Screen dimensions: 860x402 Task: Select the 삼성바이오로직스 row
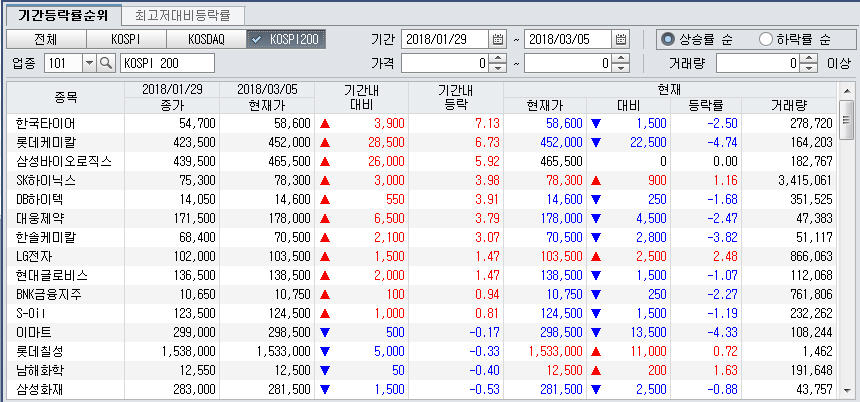tap(422, 161)
